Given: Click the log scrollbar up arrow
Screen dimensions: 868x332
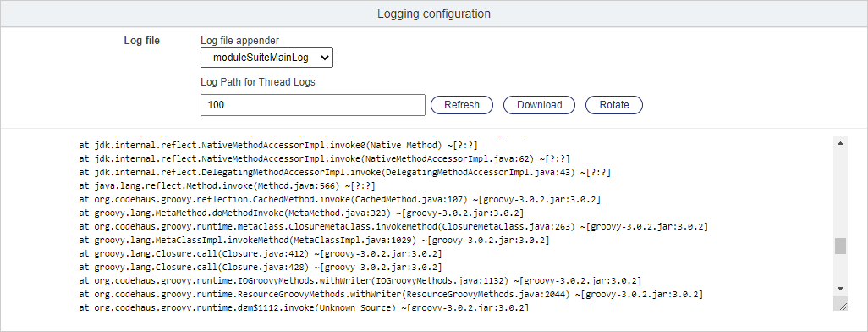Looking at the screenshot, I should [840, 143].
